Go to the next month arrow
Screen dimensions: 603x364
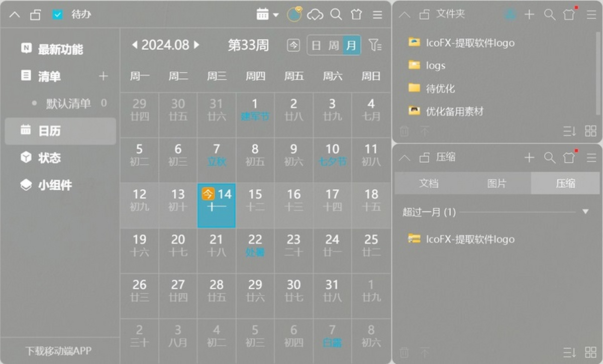[196, 45]
